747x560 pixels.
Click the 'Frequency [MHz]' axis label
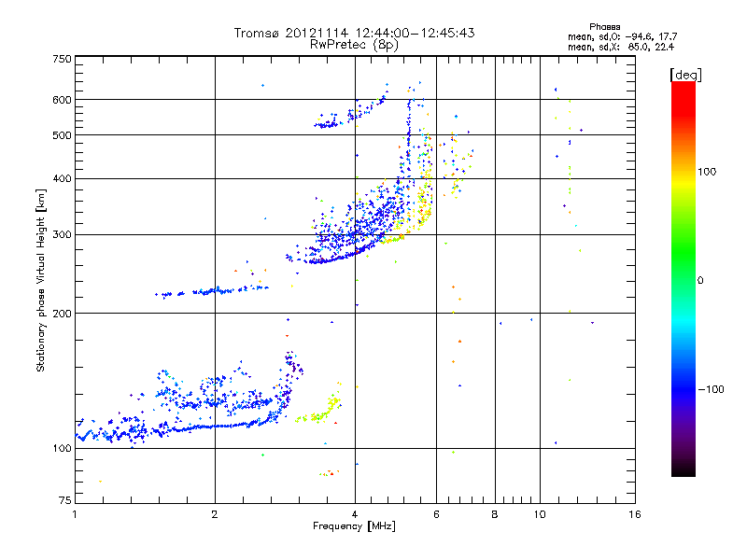tap(354, 526)
